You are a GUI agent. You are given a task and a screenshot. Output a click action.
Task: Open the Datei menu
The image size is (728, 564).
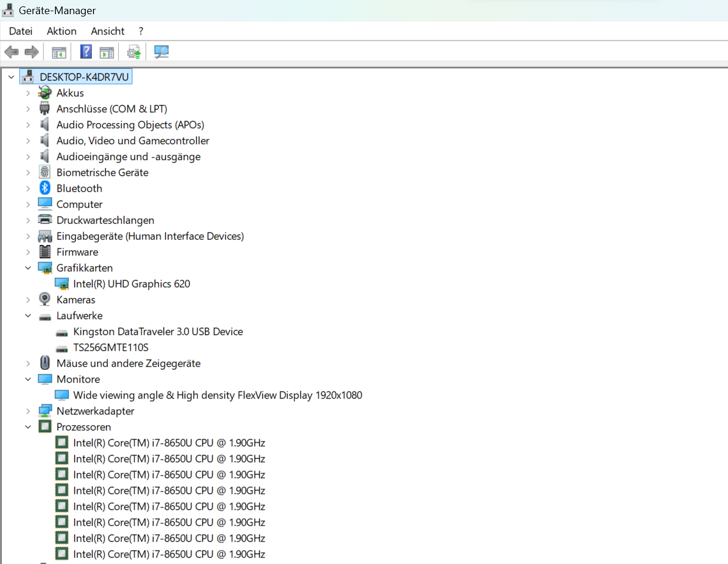[21, 31]
